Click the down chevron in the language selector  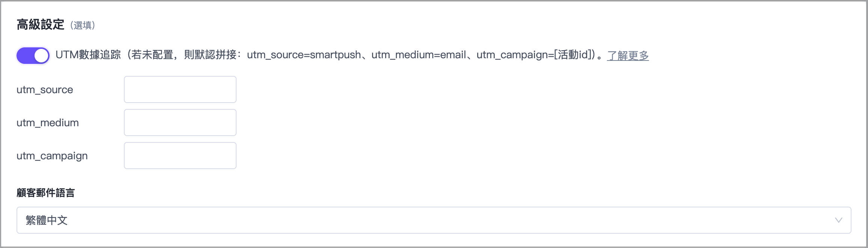[838, 220]
